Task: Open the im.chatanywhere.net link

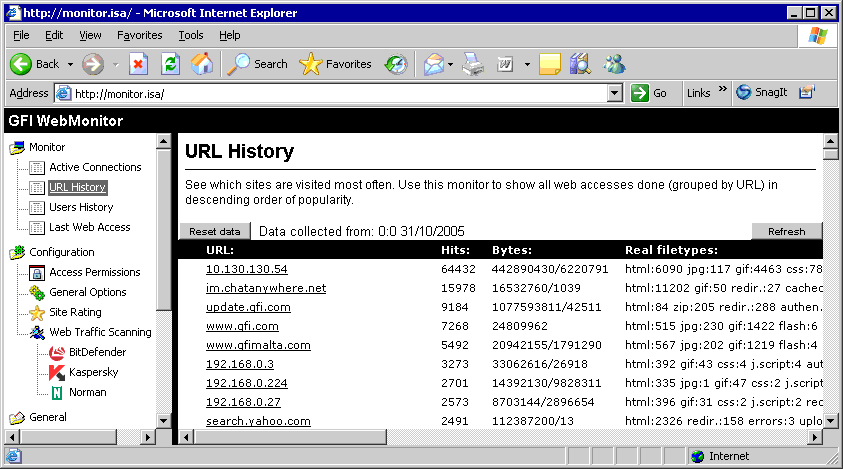Action: coord(266,288)
